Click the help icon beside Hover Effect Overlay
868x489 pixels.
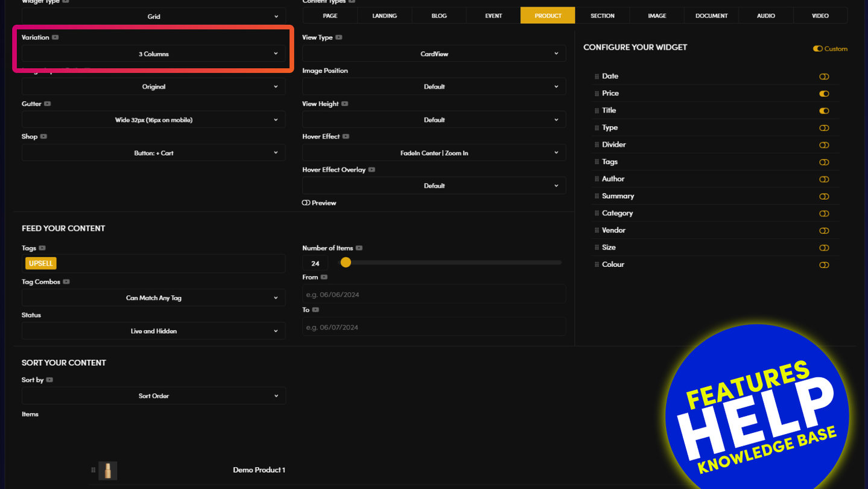tap(372, 170)
